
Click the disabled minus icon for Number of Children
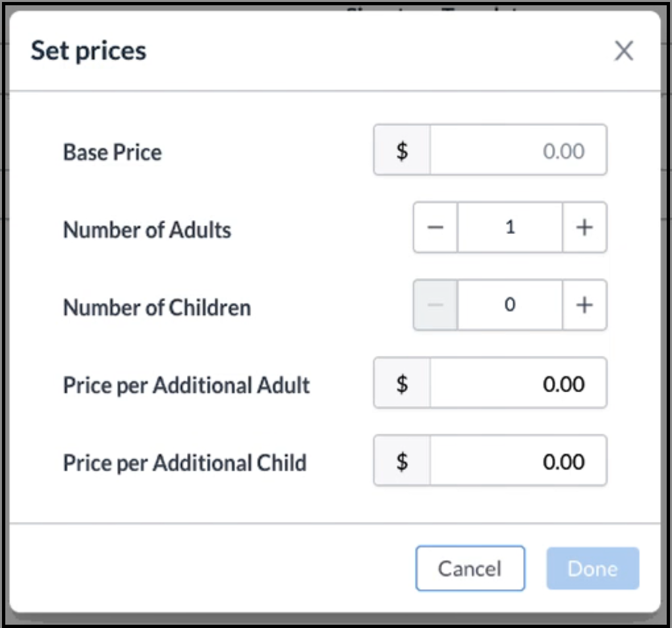[435, 304]
